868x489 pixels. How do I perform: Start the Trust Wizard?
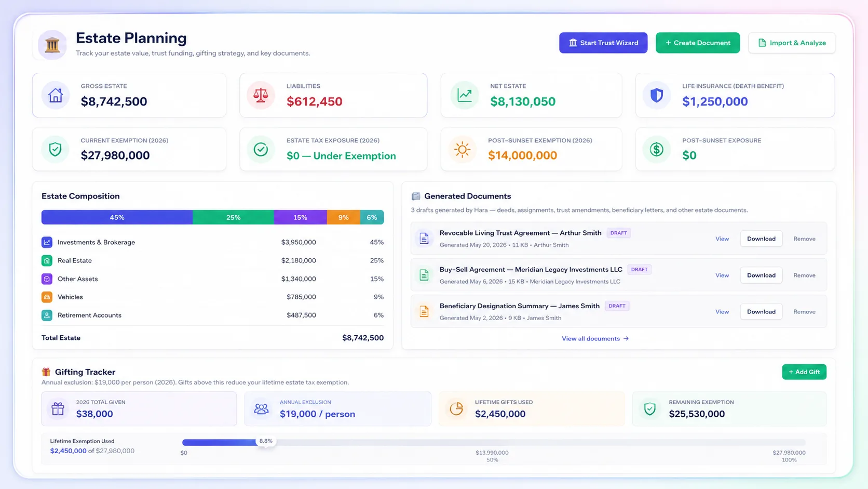(603, 43)
